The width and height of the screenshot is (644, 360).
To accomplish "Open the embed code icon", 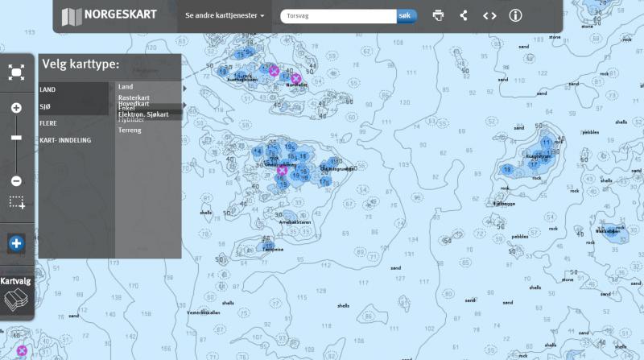I will [x=489, y=15].
